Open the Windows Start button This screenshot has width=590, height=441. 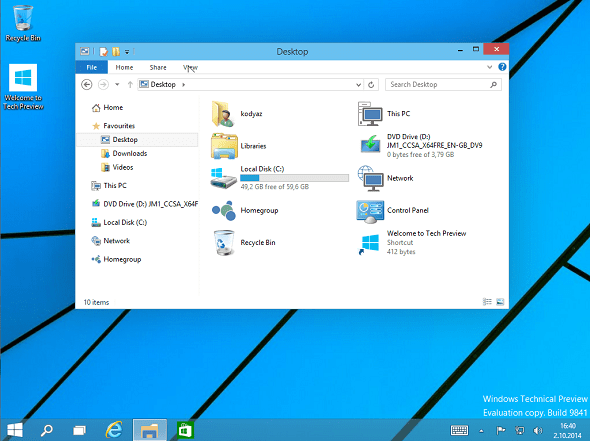point(15,430)
